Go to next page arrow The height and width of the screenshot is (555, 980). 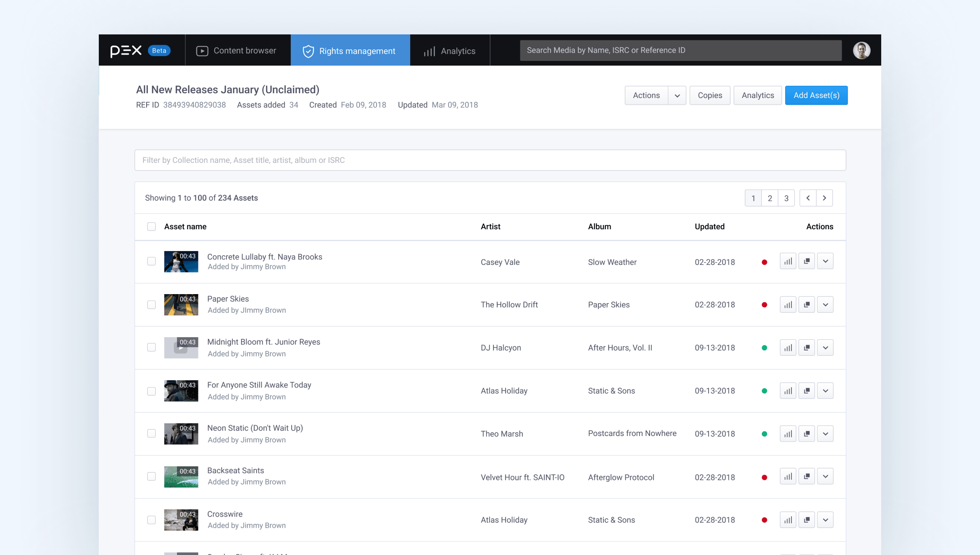(x=824, y=198)
